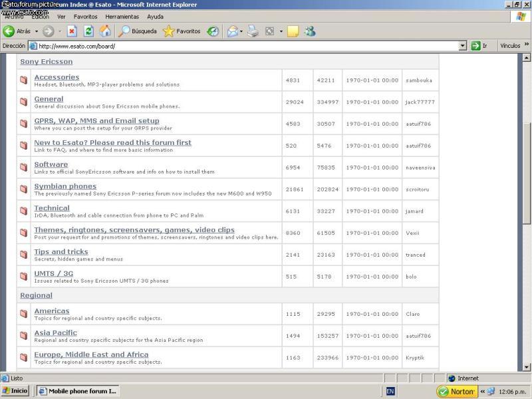This screenshot has width=532, height=399.
Task: Click the Forward arrow icon
Action: (48, 31)
